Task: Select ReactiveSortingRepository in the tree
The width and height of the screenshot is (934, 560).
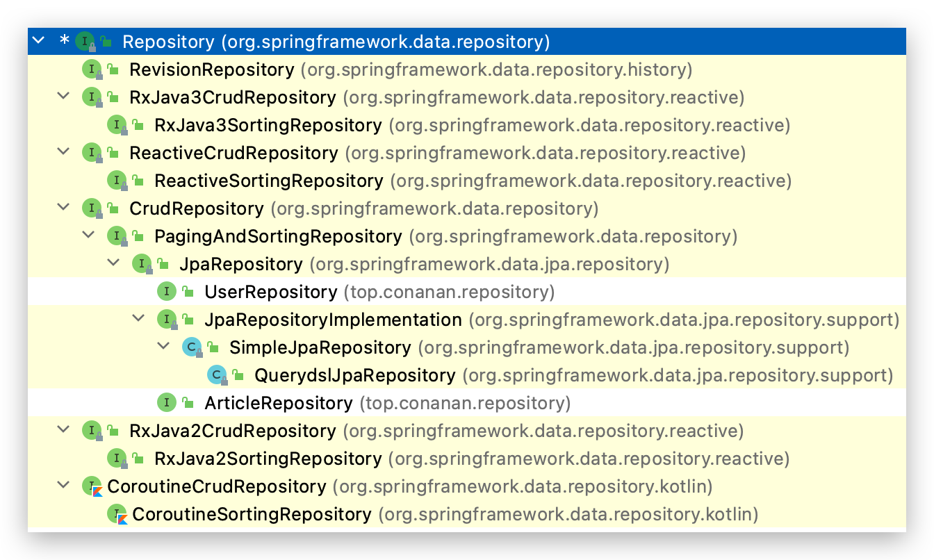Action: 268,181
